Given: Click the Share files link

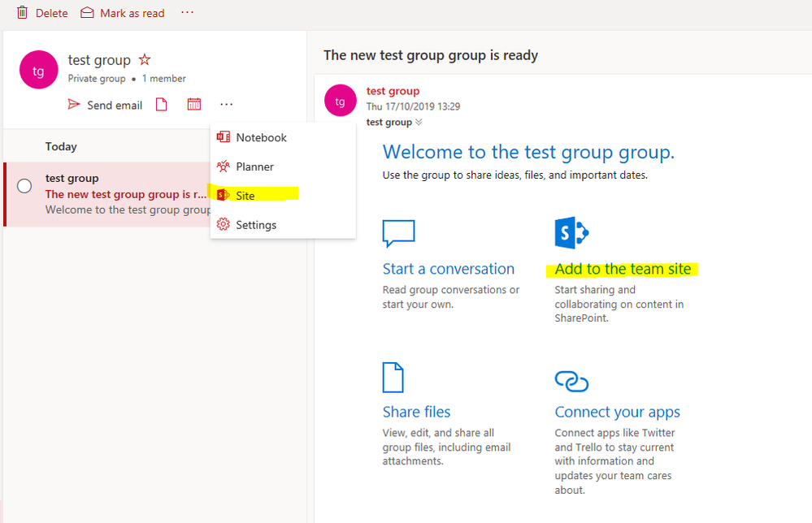Looking at the screenshot, I should coord(416,412).
